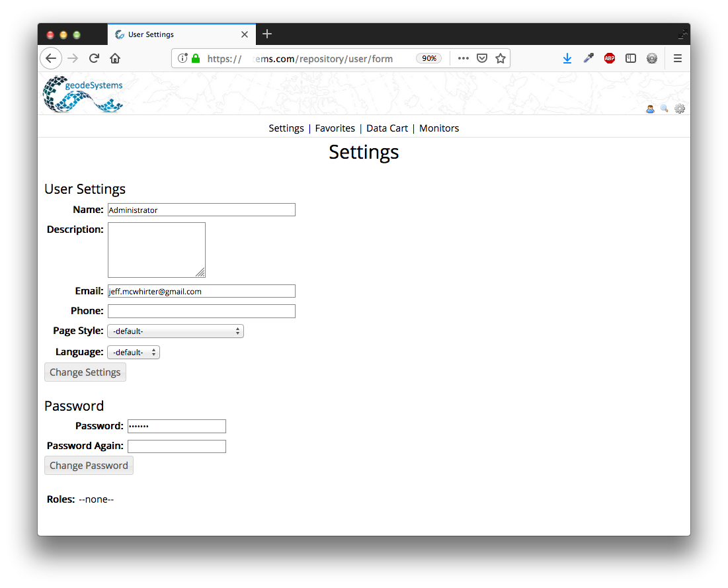Open the Settings navigation link
This screenshot has height=588, width=728.
(x=286, y=128)
